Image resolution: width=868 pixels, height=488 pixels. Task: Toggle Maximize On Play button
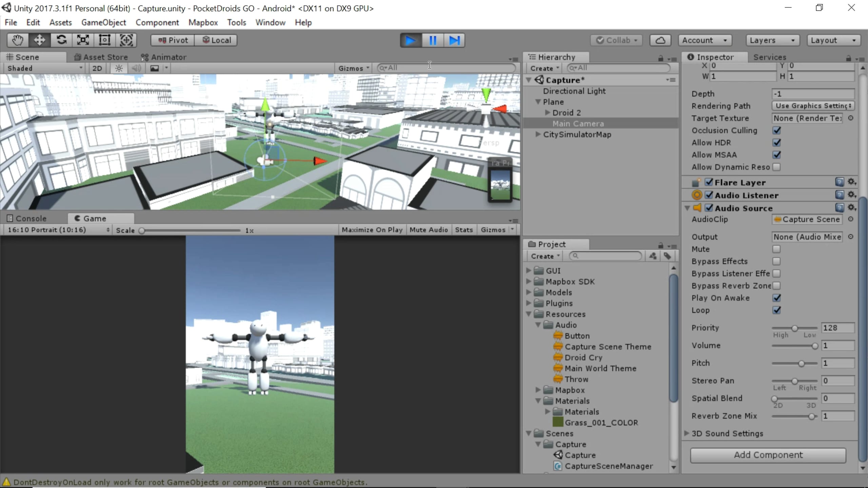(372, 230)
